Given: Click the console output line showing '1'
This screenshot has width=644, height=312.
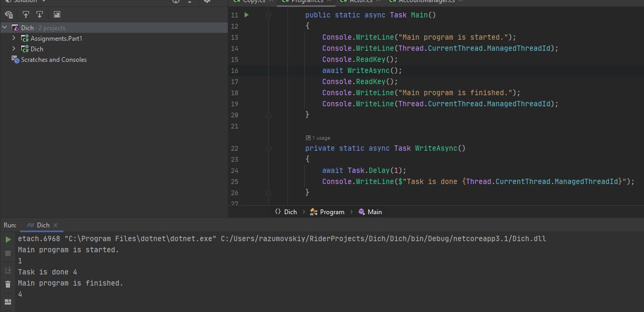Looking at the screenshot, I should click(x=20, y=261).
